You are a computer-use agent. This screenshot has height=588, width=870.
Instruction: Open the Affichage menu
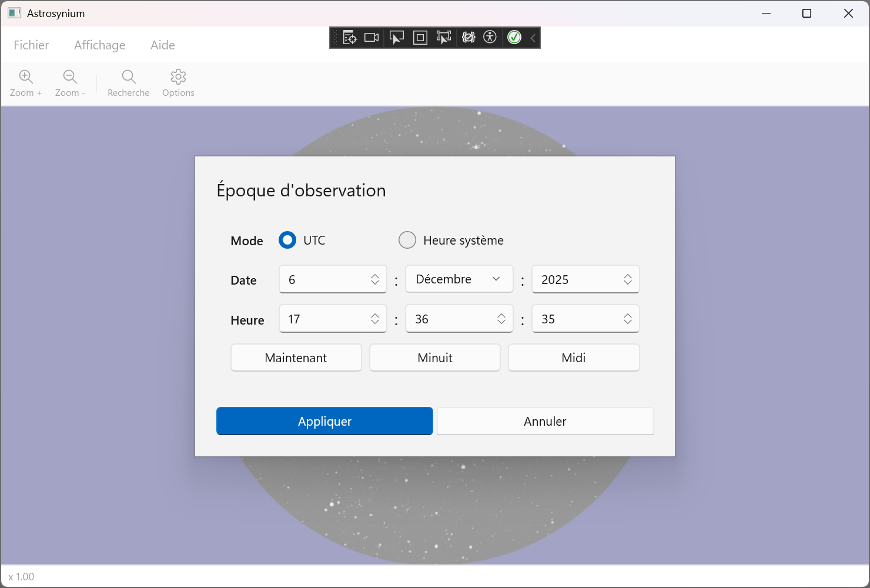pos(99,45)
